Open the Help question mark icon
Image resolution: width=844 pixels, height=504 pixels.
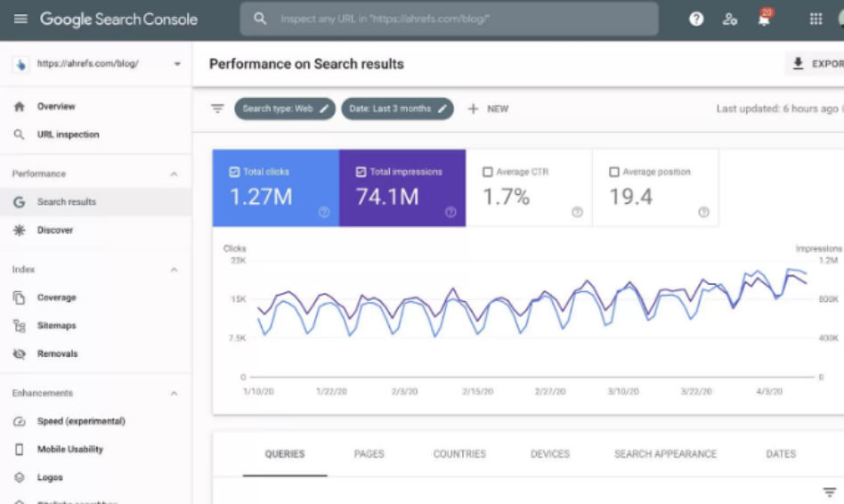pyautogui.click(x=696, y=20)
